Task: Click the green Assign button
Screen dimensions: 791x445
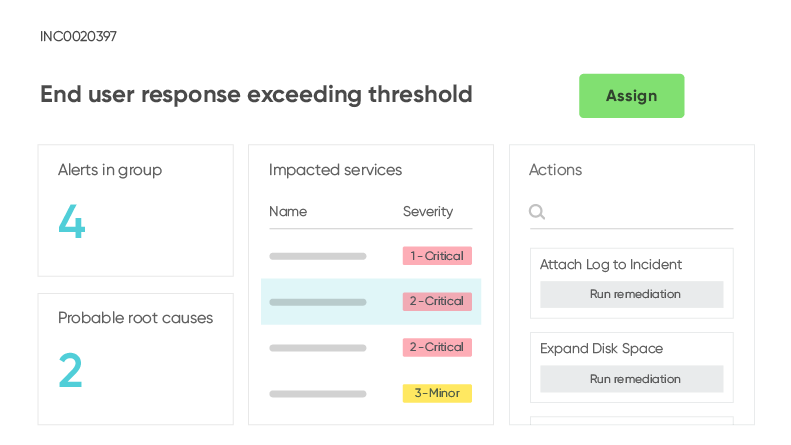Action: point(631,96)
